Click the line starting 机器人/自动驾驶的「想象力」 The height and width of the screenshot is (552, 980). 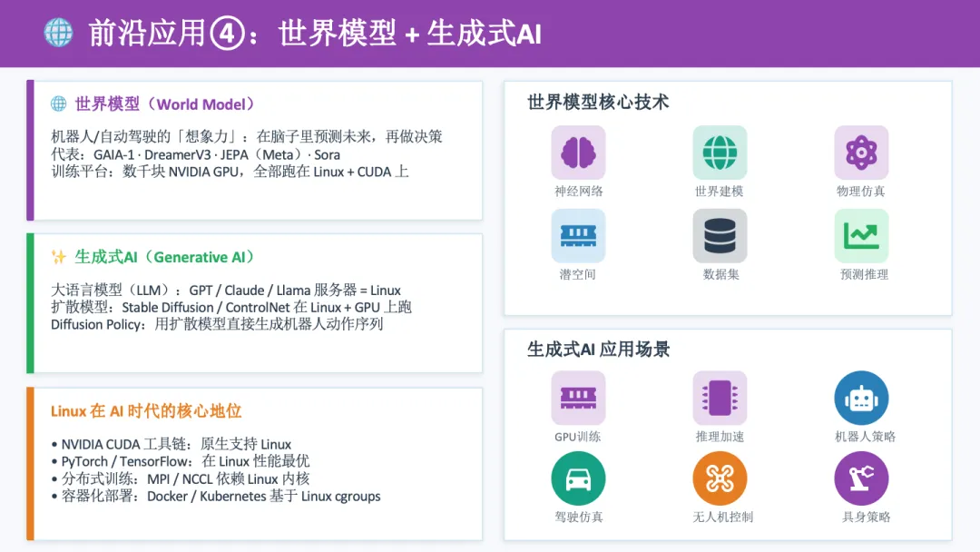pyautogui.click(x=246, y=136)
